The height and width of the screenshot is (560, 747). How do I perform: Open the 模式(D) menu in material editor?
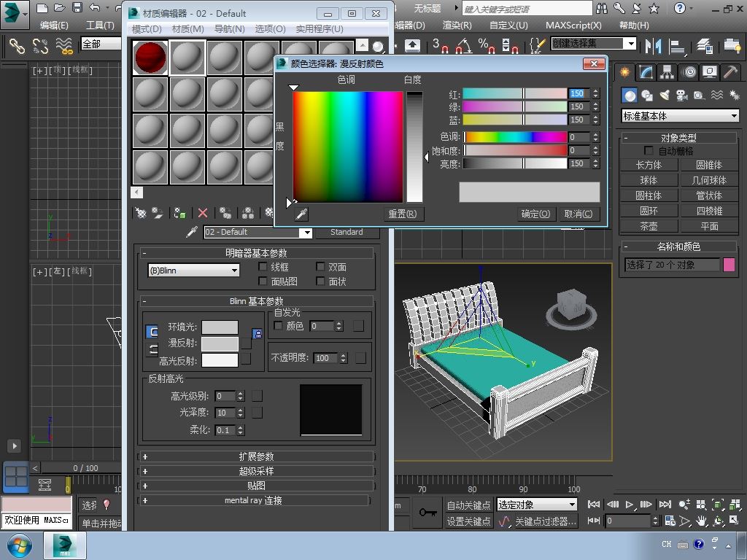click(147, 29)
